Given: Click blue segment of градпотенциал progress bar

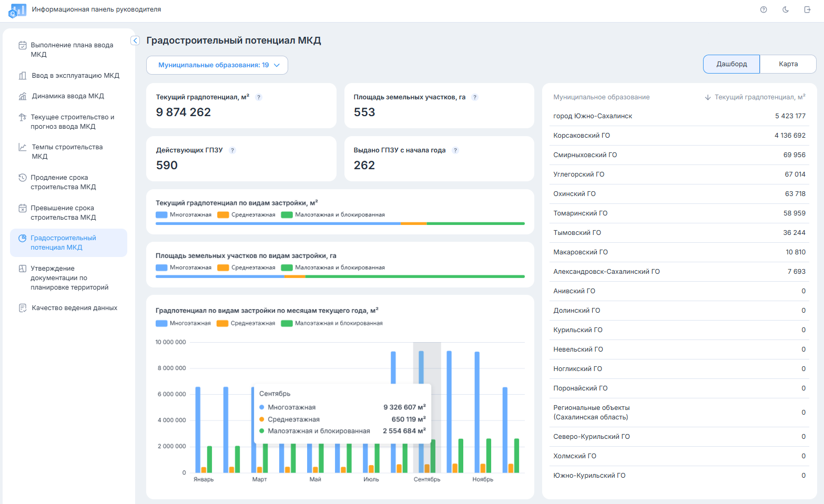Looking at the screenshot, I should click(x=278, y=224).
